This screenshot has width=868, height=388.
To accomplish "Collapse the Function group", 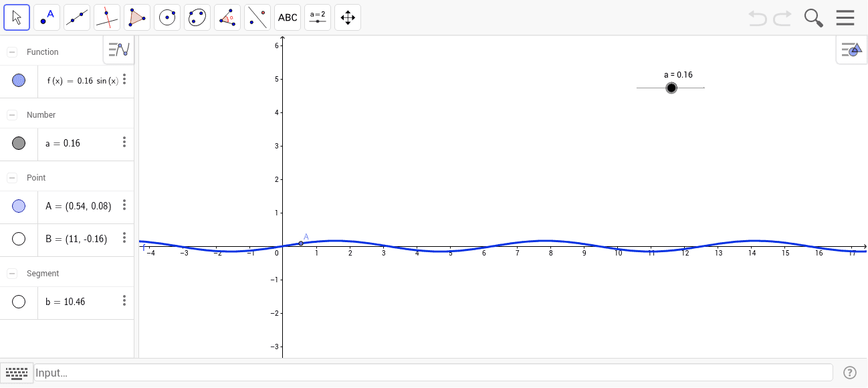I will click(x=12, y=52).
